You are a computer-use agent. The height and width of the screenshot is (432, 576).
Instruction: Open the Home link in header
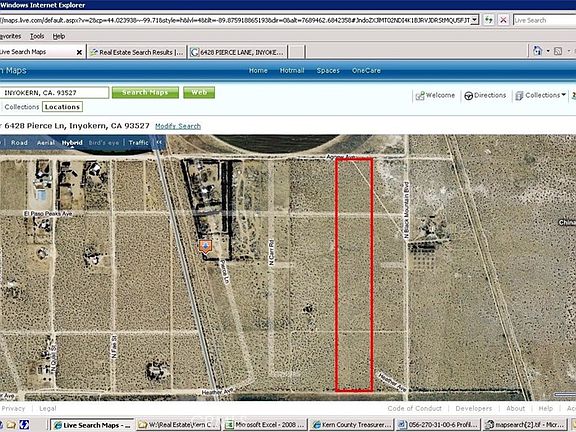pyautogui.click(x=258, y=71)
